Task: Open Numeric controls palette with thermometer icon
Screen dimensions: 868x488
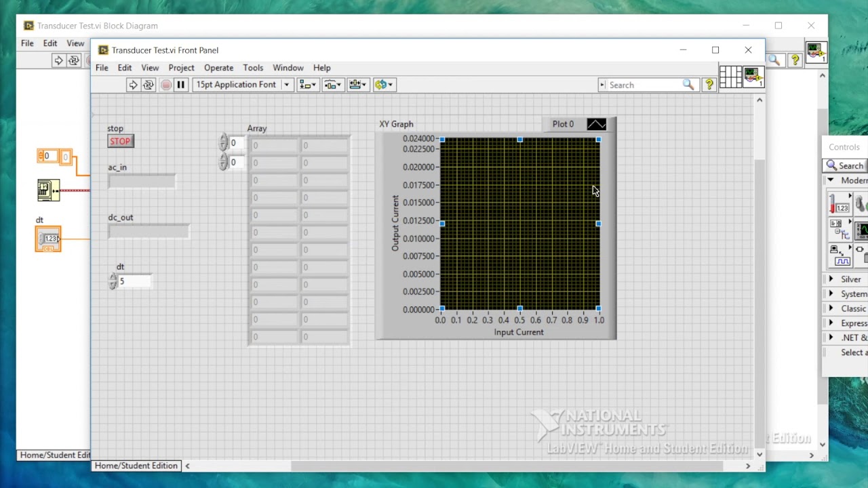Action: 840,203
